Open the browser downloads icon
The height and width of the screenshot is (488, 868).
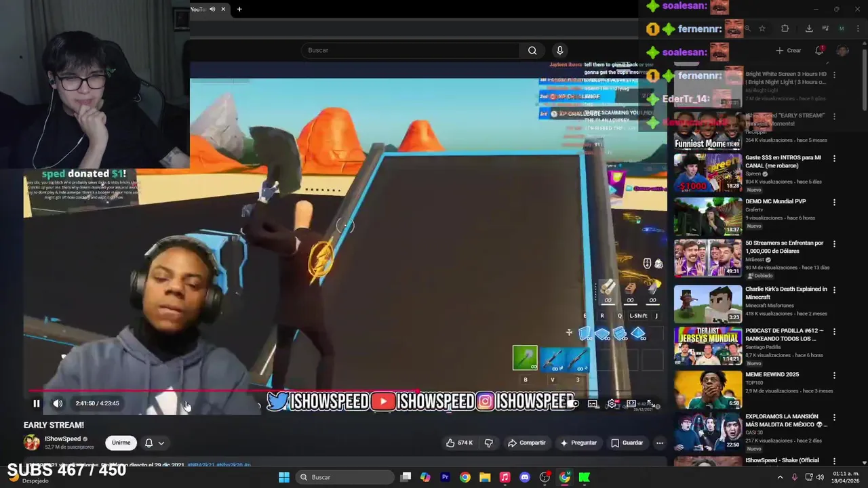click(x=809, y=28)
